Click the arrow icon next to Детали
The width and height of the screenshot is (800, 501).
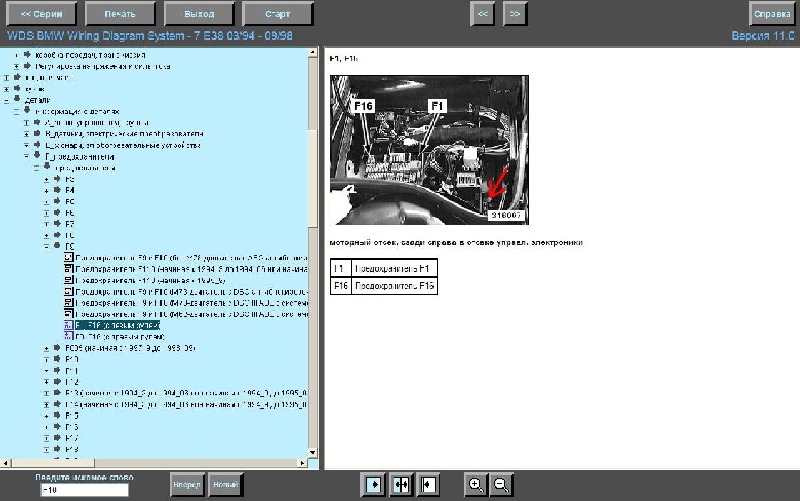(17, 99)
